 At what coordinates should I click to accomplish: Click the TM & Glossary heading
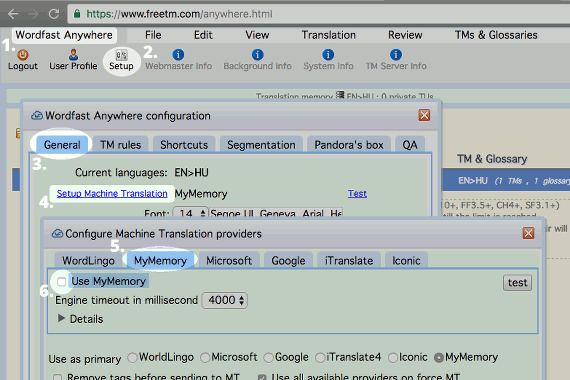tap(492, 159)
